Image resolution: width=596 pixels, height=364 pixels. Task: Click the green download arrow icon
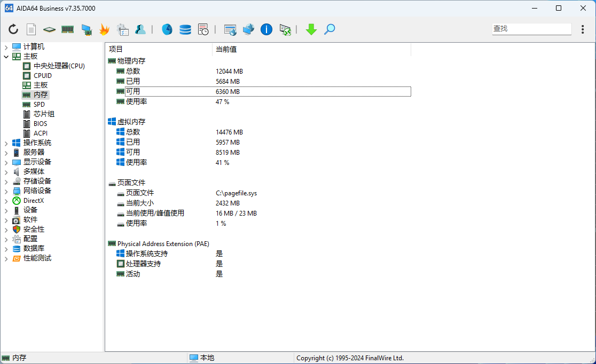pos(311,29)
